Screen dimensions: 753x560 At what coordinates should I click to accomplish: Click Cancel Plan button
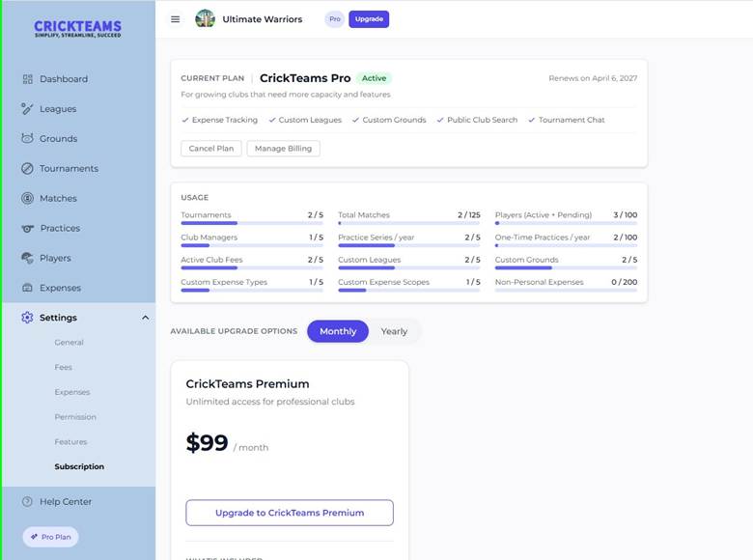click(211, 149)
